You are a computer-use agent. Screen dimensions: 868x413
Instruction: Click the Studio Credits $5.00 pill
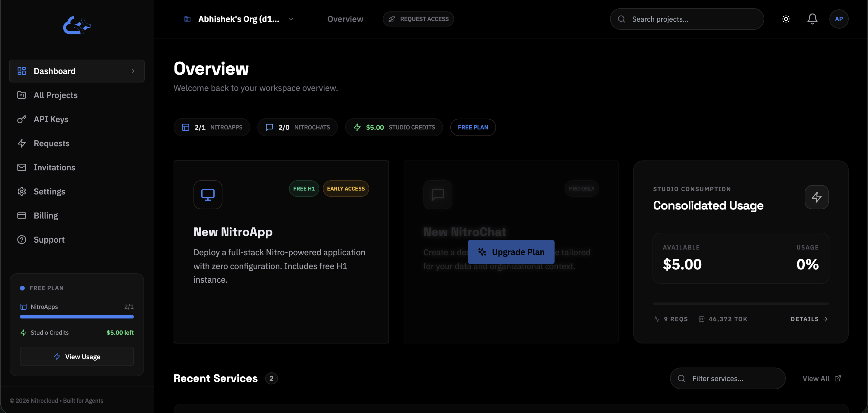[x=394, y=127]
